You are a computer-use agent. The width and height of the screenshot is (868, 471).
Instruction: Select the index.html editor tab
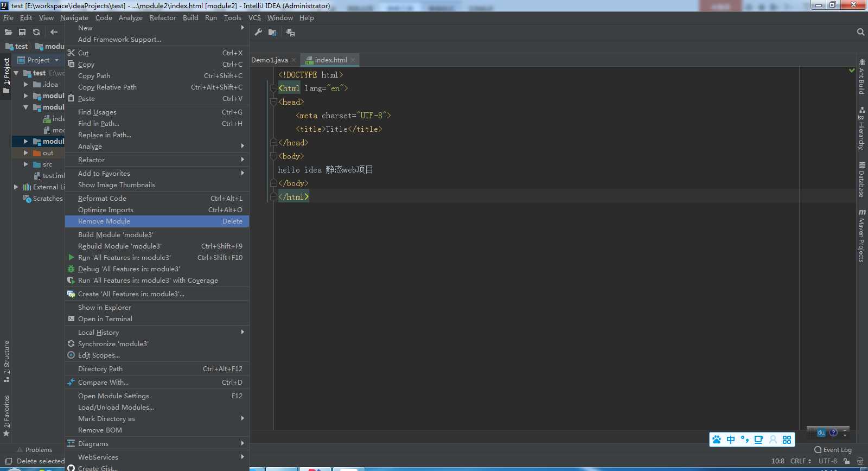tap(331, 60)
